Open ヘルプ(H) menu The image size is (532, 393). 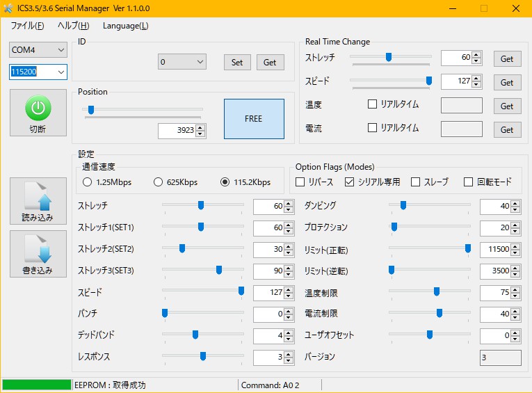pyautogui.click(x=73, y=26)
